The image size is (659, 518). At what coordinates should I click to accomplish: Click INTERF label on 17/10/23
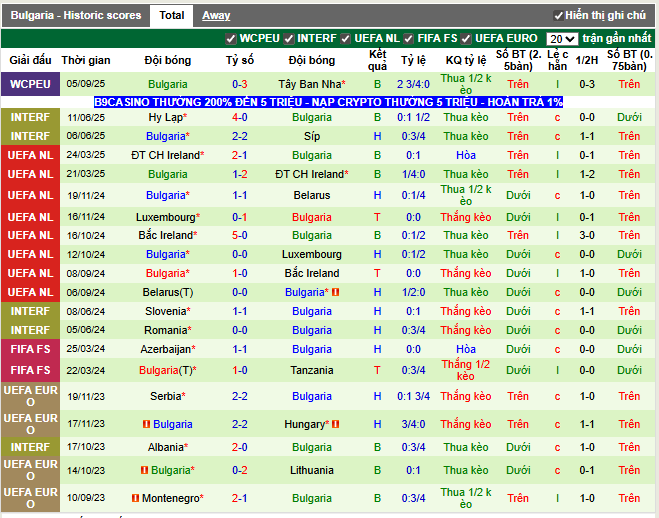(x=30, y=447)
